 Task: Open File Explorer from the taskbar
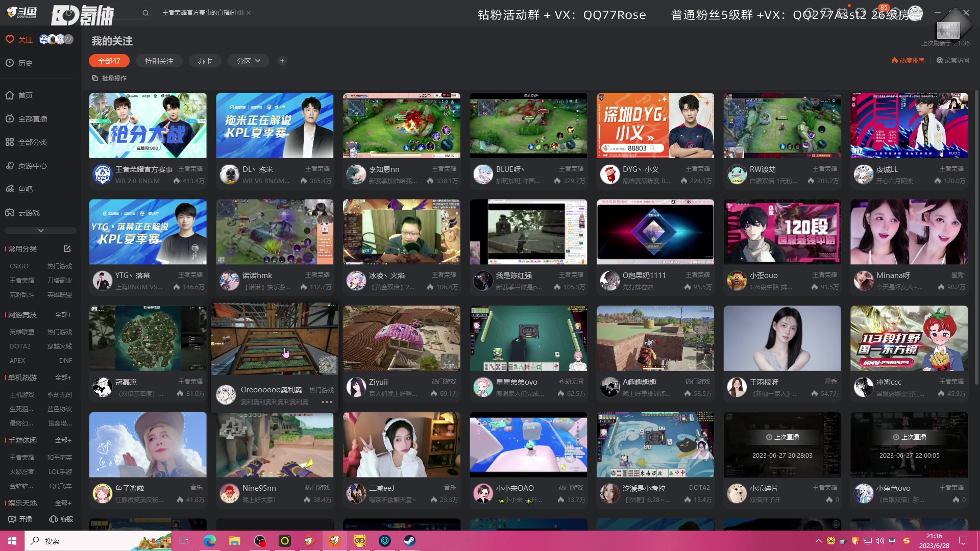234,541
